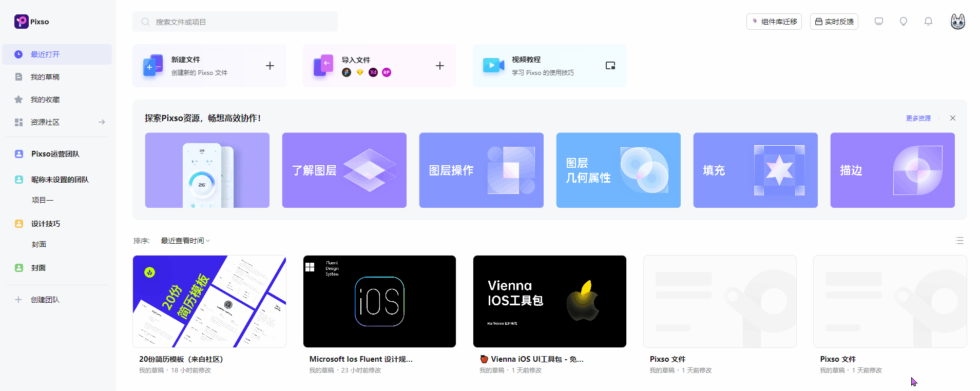Click the 新建文件 card icon
The image size is (980, 391).
click(153, 66)
